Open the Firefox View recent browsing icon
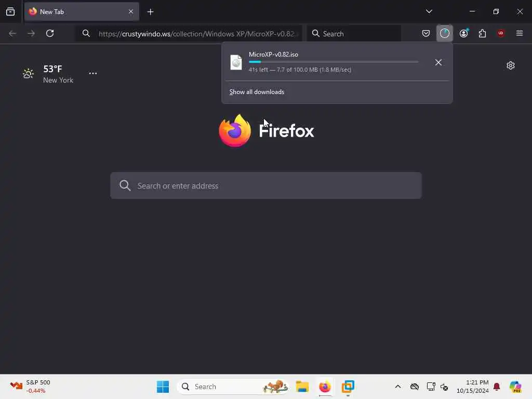Screen dimensions: 532x399 coord(10,12)
